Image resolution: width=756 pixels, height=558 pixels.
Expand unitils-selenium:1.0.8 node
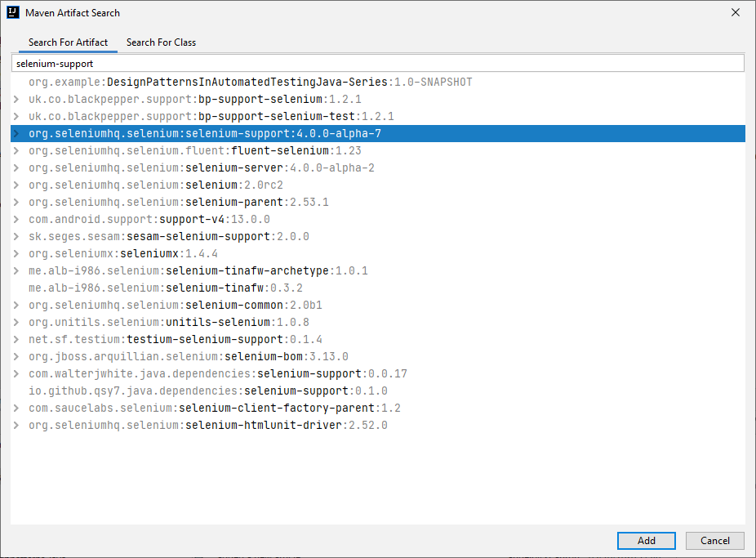point(16,322)
